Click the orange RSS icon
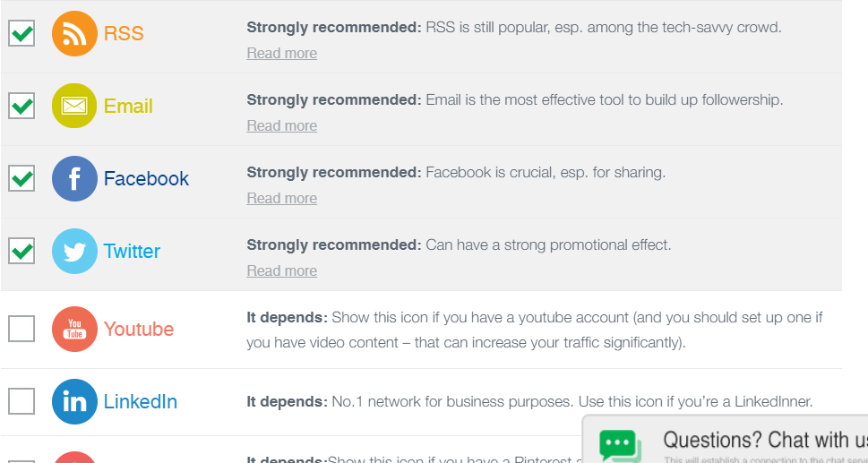The height and width of the screenshot is (463, 868). 74,34
